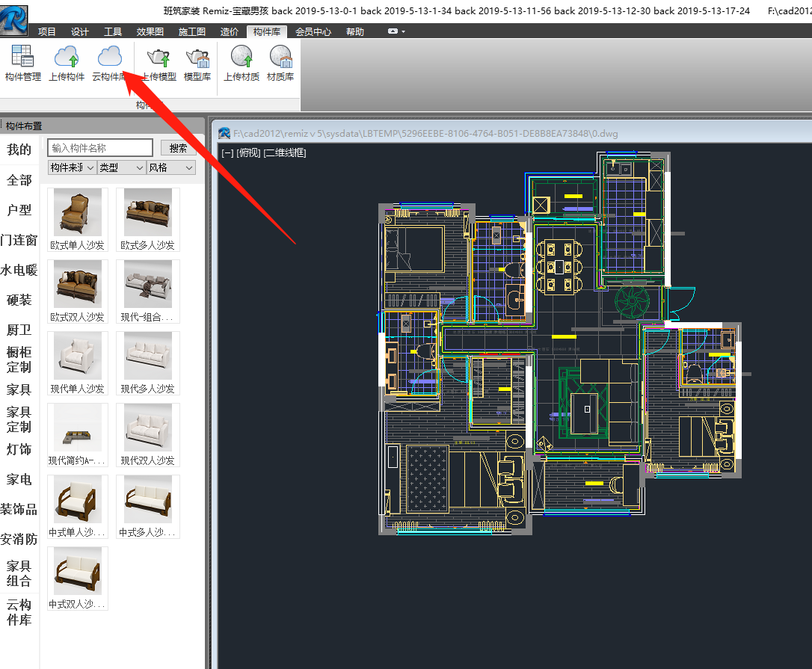Pick the 现代简约A- sofa thumbnail
The image size is (812, 669).
pyautogui.click(x=78, y=436)
